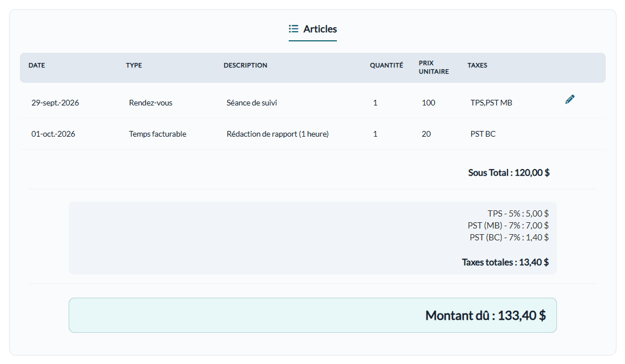Edit the Séance de suivi line item
This screenshot has height=364, width=625.
coord(570,99)
